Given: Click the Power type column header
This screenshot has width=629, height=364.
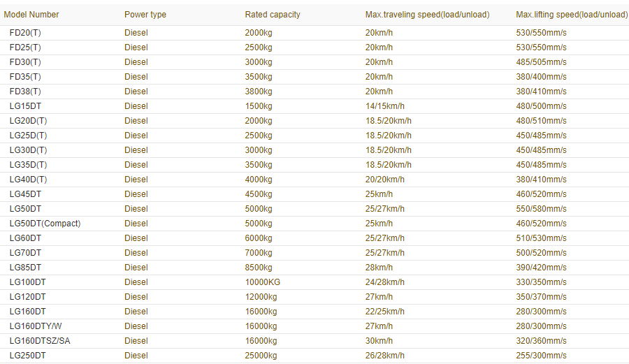Looking at the screenshot, I should pos(145,15).
